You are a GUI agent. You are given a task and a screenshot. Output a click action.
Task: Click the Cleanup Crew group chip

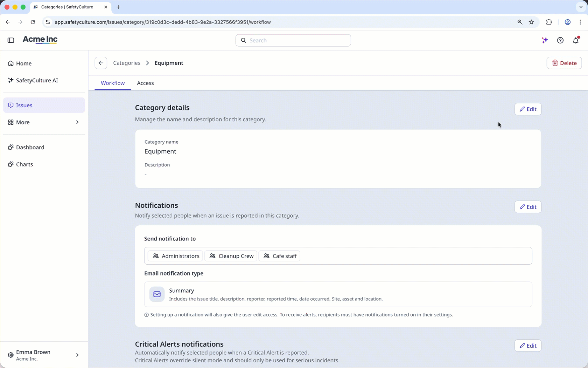click(231, 256)
